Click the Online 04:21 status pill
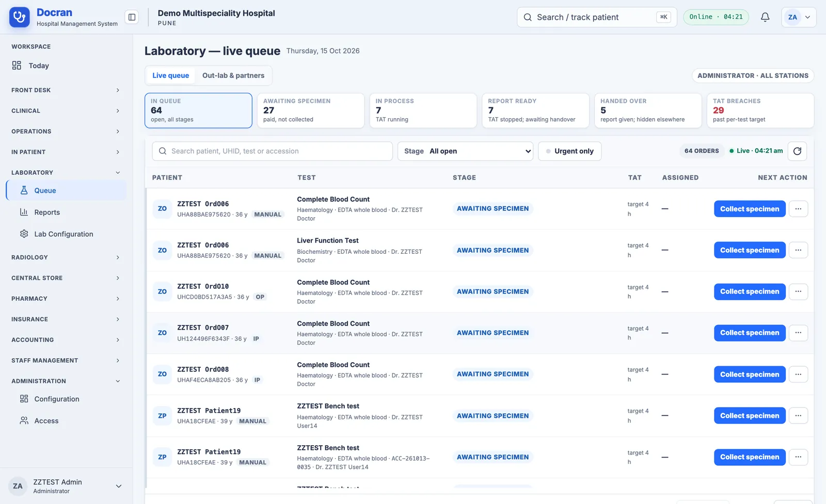The height and width of the screenshot is (504, 826). pos(716,17)
